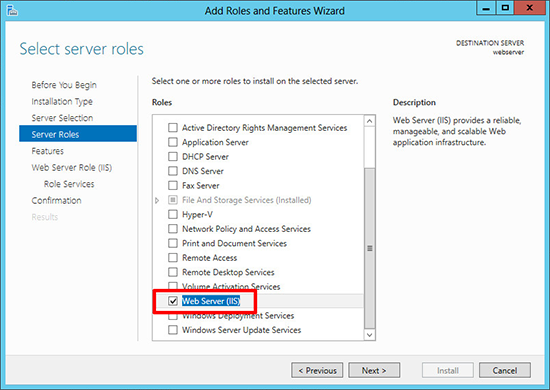Select the Remote Access checkbox
Viewport: 550px width, 390px height.
click(173, 258)
